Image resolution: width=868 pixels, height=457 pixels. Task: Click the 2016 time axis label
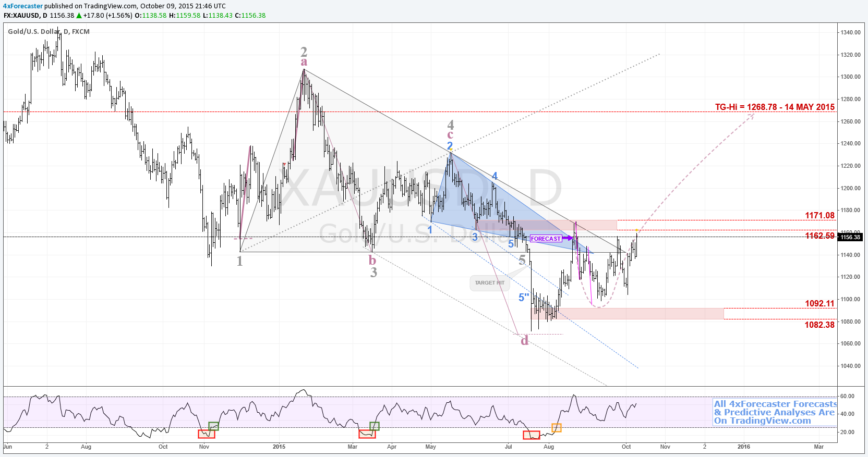point(744,447)
